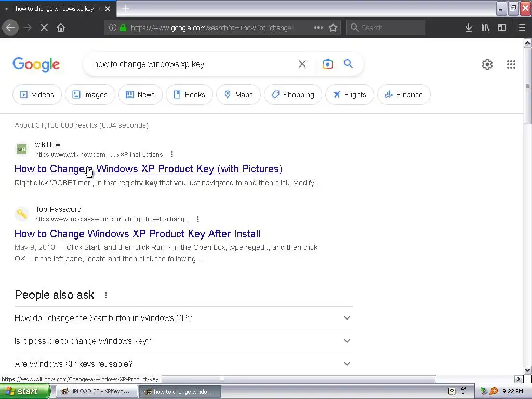532x399 pixels.
Task: Open wikiHow Change a Windows XP Product Key link
Action: tap(148, 169)
